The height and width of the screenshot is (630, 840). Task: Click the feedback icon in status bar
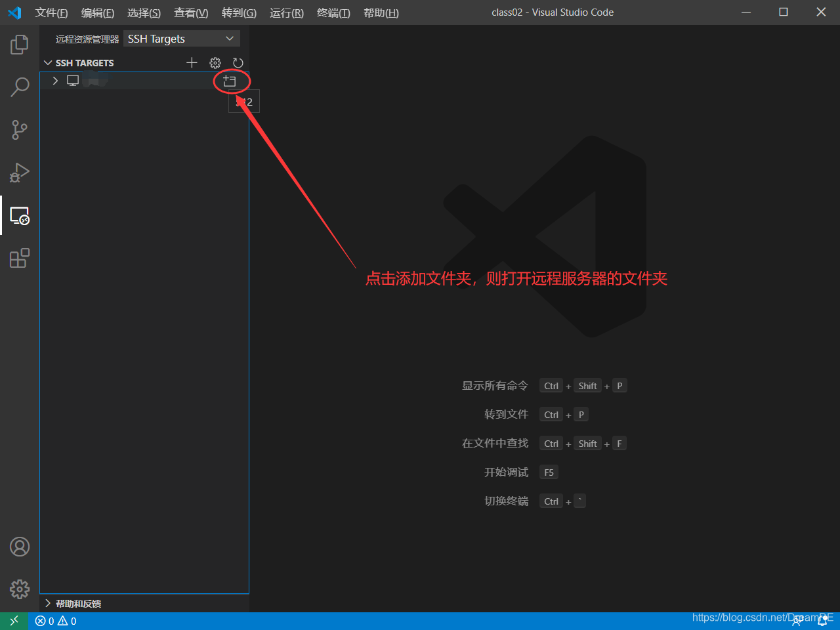(797, 621)
